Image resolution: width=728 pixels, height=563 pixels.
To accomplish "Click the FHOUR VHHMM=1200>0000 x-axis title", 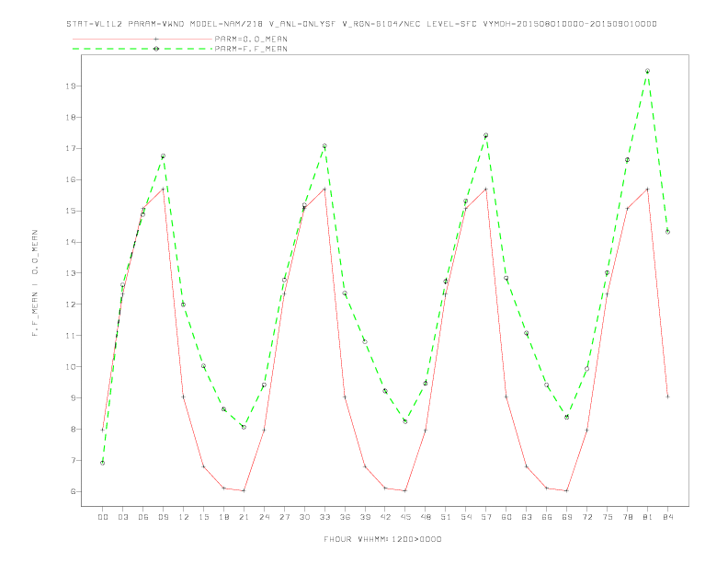I will coord(382,539).
